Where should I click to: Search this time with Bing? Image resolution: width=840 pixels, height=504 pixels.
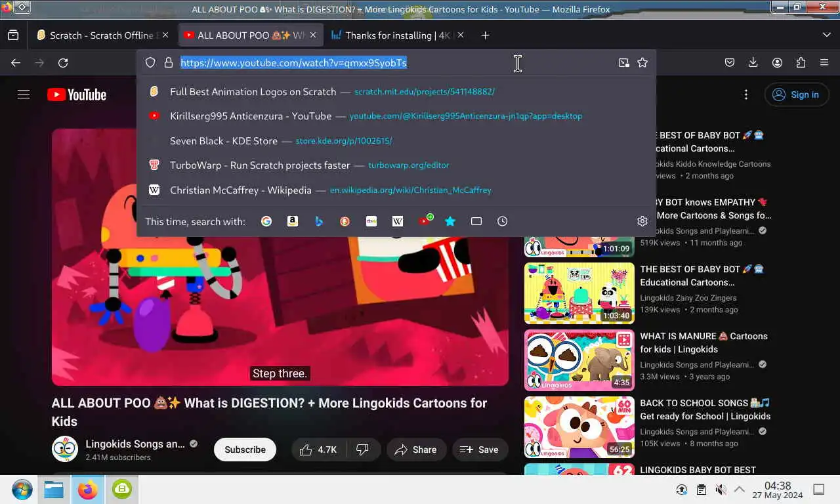[x=319, y=221]
